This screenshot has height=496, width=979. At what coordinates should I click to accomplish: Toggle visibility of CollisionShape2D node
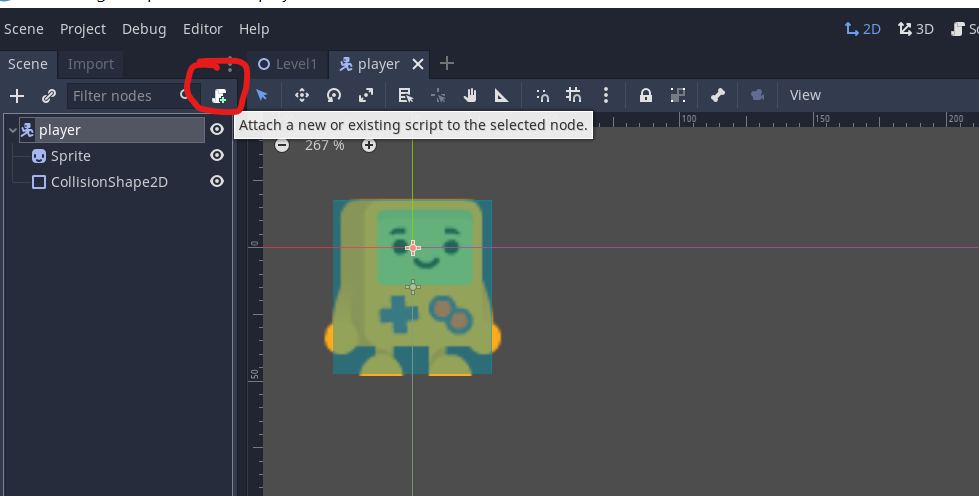pos(217,181)
